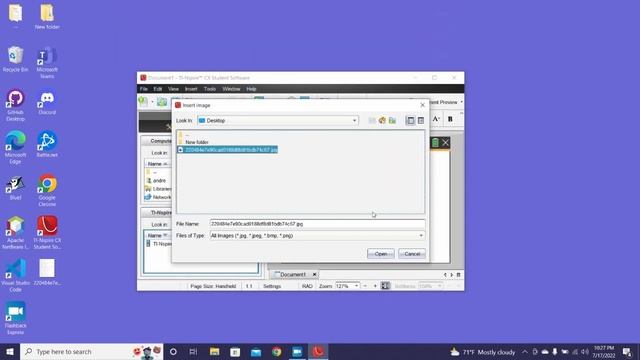The image size is (640, 360).
Task: Click the zoom out minus button
Action: point(365,286)
